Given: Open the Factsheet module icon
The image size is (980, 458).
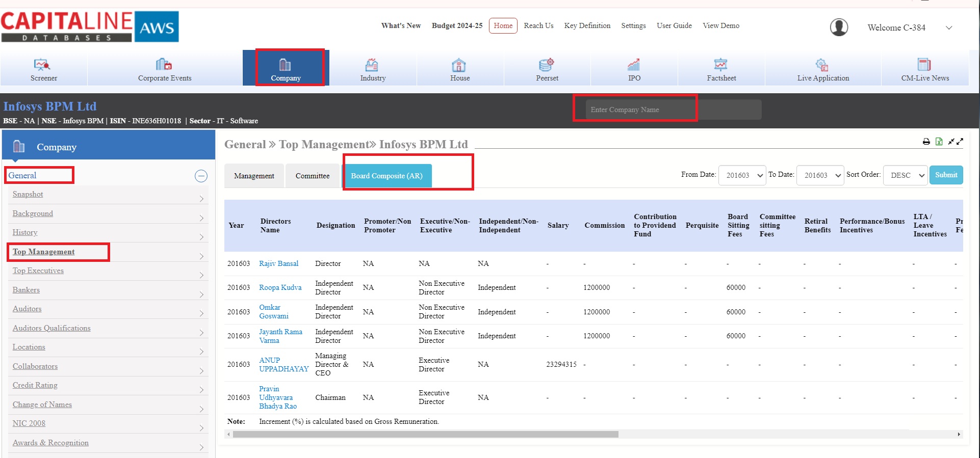Looking at the screenshot, I should coord(720,65).
